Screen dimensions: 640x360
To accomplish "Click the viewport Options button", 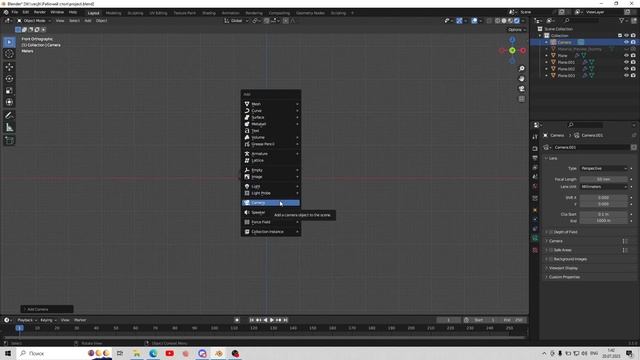I will (x=516, y=30).
